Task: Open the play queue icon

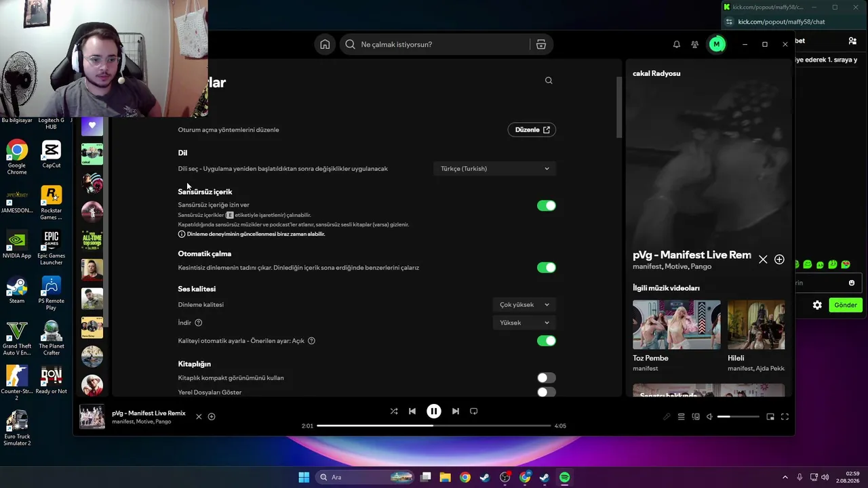Action: pyautogui.click(x=682, y=417)
